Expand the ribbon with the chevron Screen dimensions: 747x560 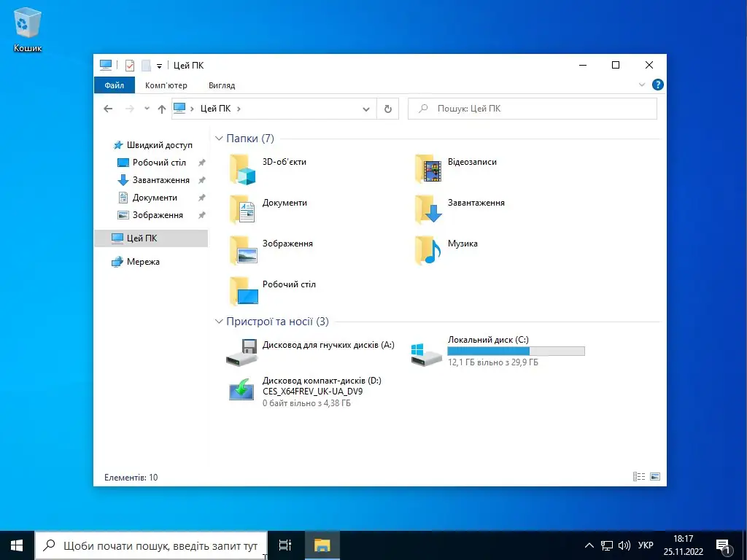pyautogui.click(x=642, y=85)
